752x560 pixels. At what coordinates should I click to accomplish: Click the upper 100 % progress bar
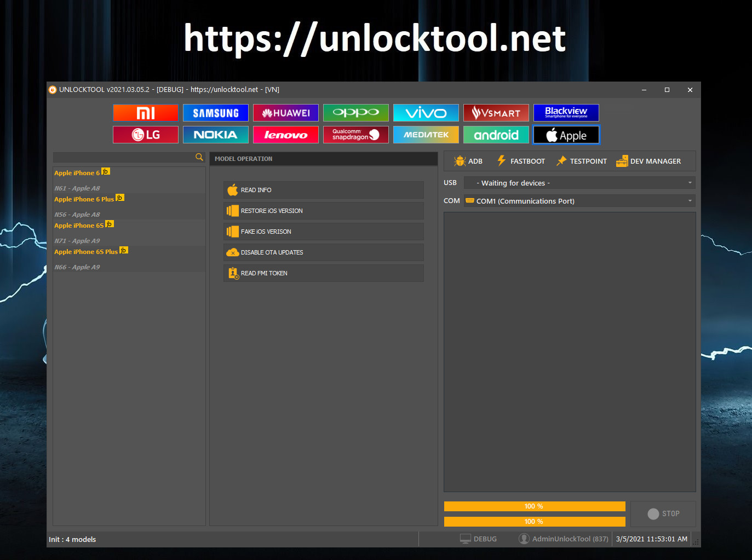click(535, 506)
